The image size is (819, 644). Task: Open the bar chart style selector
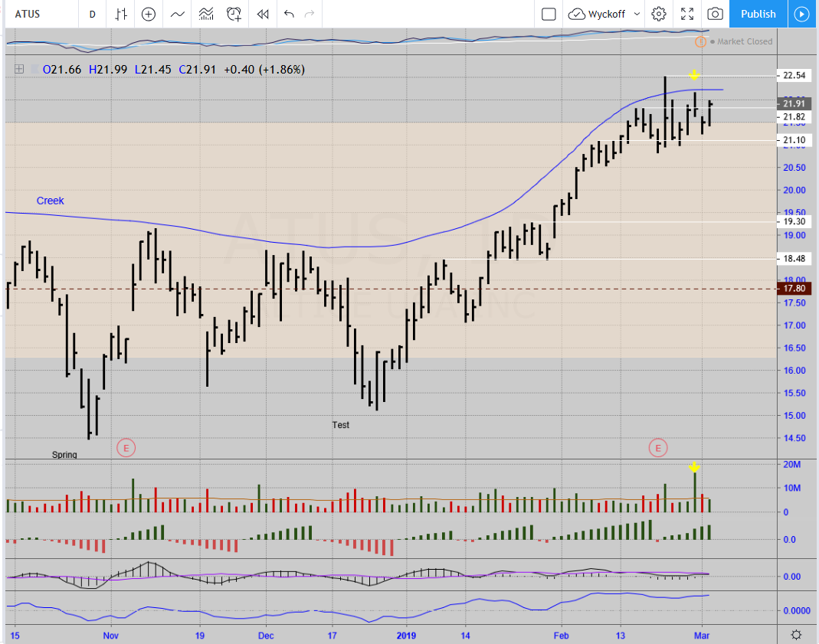click(x=120, y=14)
